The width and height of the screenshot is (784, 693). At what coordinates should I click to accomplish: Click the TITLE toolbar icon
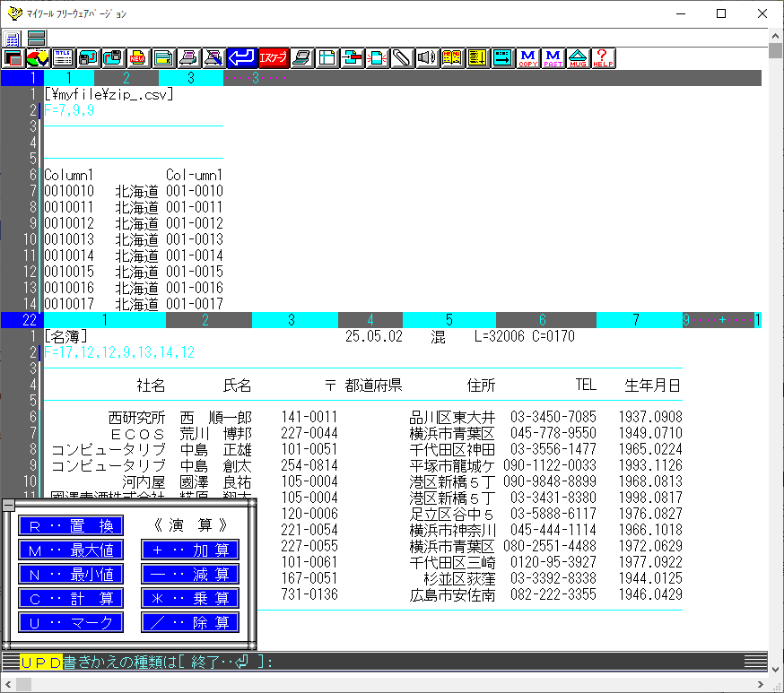pos(63,58)
